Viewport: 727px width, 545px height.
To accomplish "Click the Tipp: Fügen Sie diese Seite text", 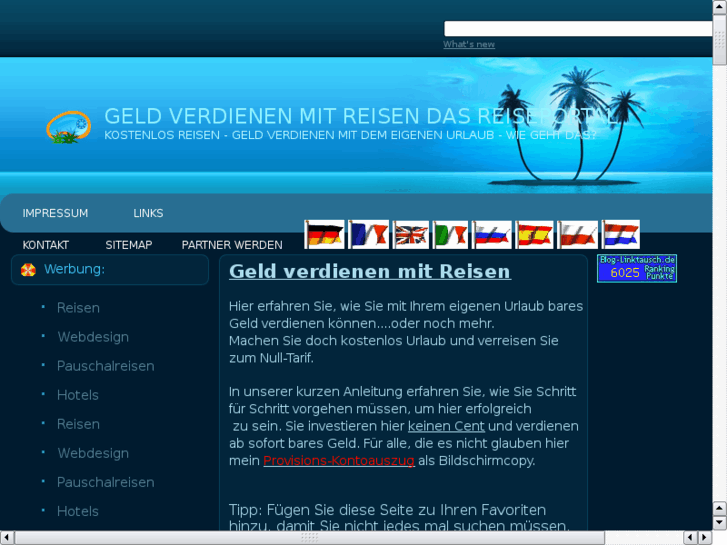I will pyautogui.click(x=399, y=518).
